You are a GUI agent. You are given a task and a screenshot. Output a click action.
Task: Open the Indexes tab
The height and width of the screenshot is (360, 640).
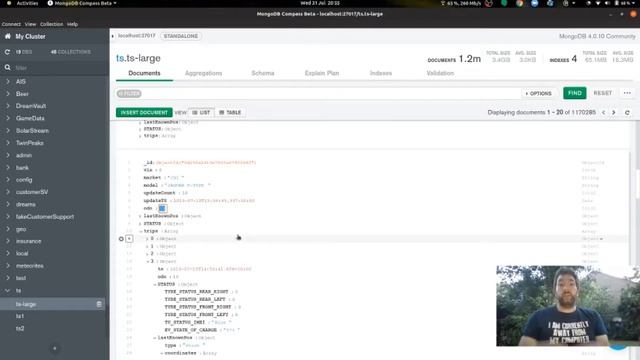pos(381,73)
